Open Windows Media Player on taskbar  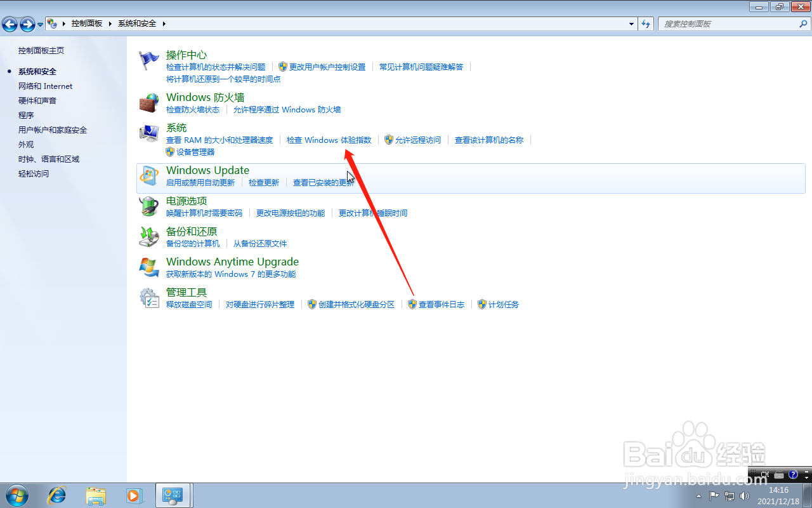tap(134, 495)
